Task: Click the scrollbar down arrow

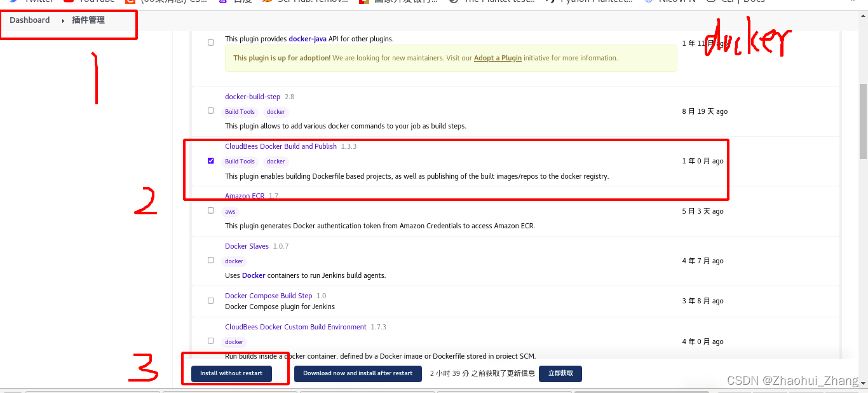Action: (x=863, y=382)
